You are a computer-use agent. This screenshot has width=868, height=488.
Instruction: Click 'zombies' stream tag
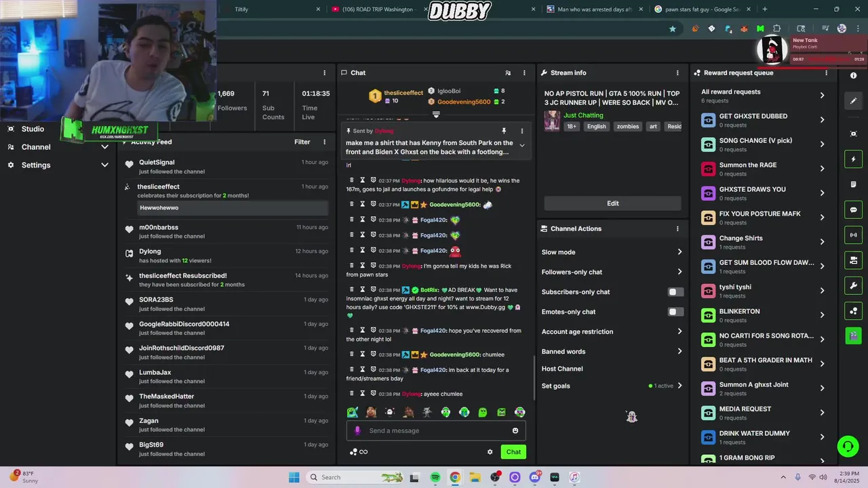(x=627, y=127)
